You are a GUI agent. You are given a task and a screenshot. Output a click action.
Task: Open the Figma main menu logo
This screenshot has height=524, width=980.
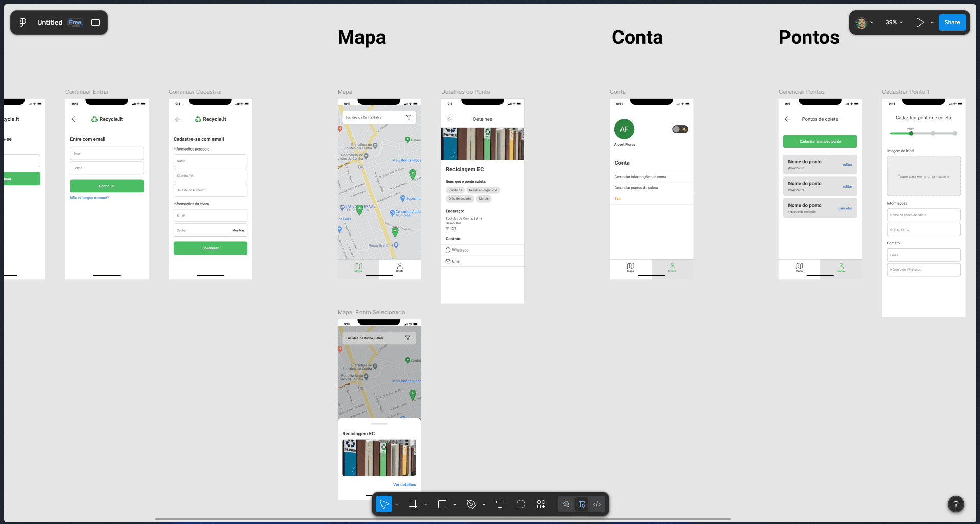[x=22, y=22]
